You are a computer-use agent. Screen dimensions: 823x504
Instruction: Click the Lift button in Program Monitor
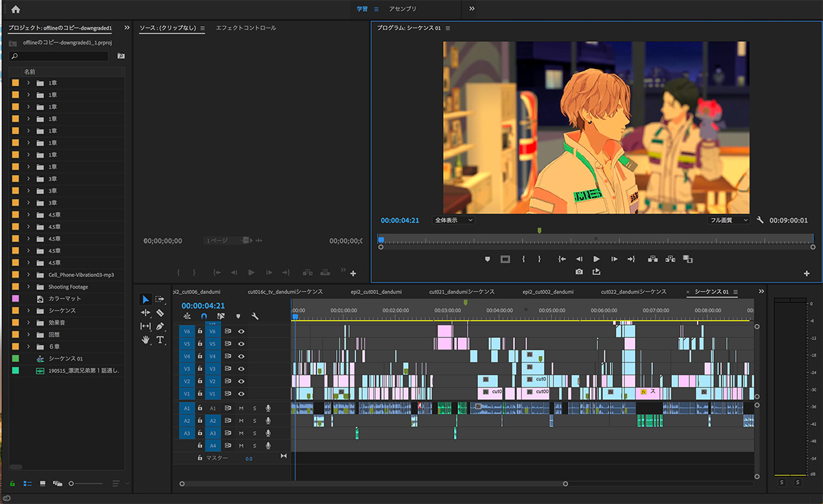(652, 259)
